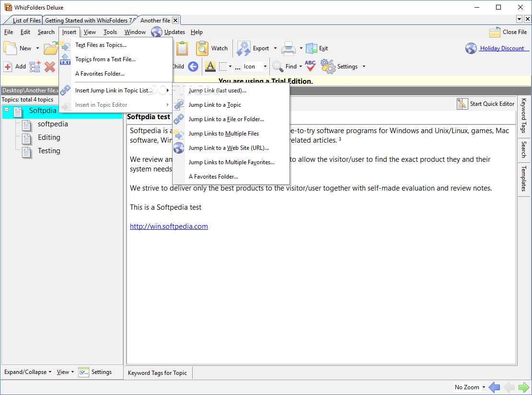Screen dimensions: 532x395
Task: Open the Help menu
Action: pos(197,32)
